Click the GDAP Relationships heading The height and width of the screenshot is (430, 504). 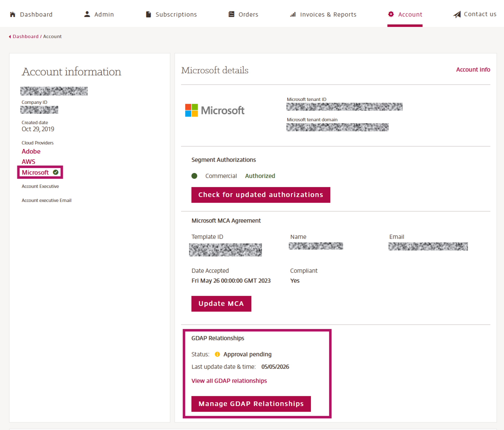218,338
